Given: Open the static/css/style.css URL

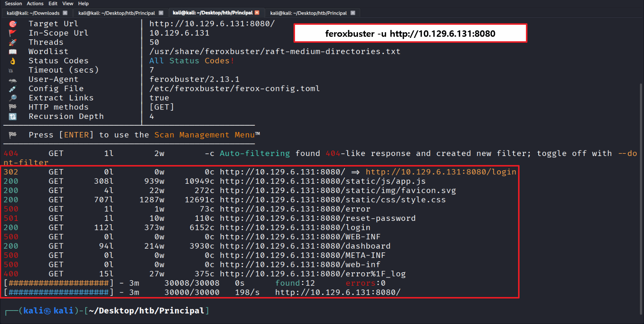Looking at the screenshot, I should [x=333, y=199].
